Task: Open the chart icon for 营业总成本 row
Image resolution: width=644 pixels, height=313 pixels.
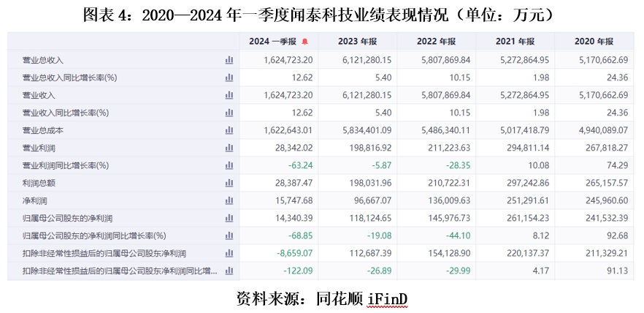Action: point(229,130)
